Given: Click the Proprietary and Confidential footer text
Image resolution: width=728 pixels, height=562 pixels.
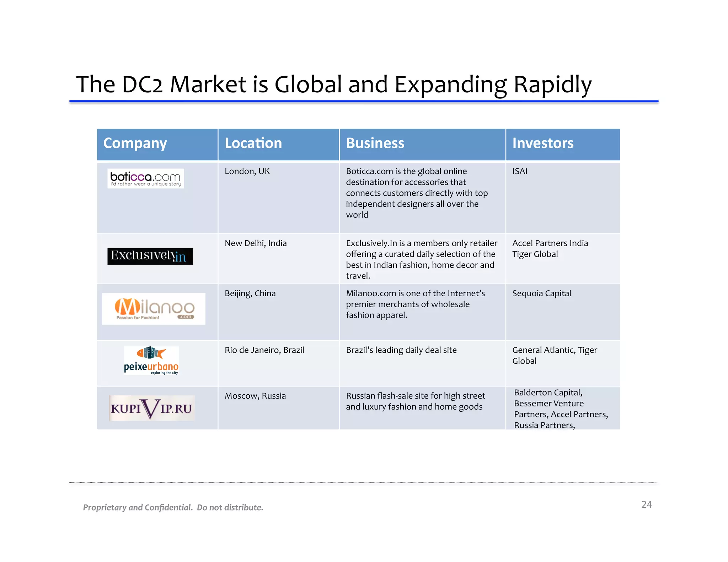Looking at the screenshot, I should coord(173,508).
